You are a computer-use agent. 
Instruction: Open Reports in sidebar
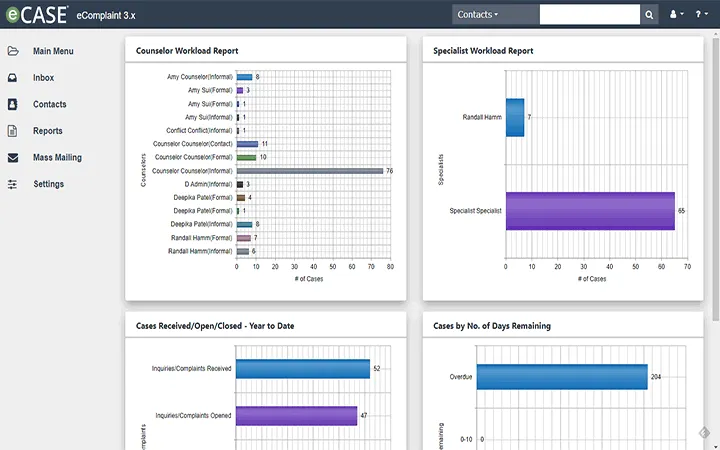coord(48,131)
